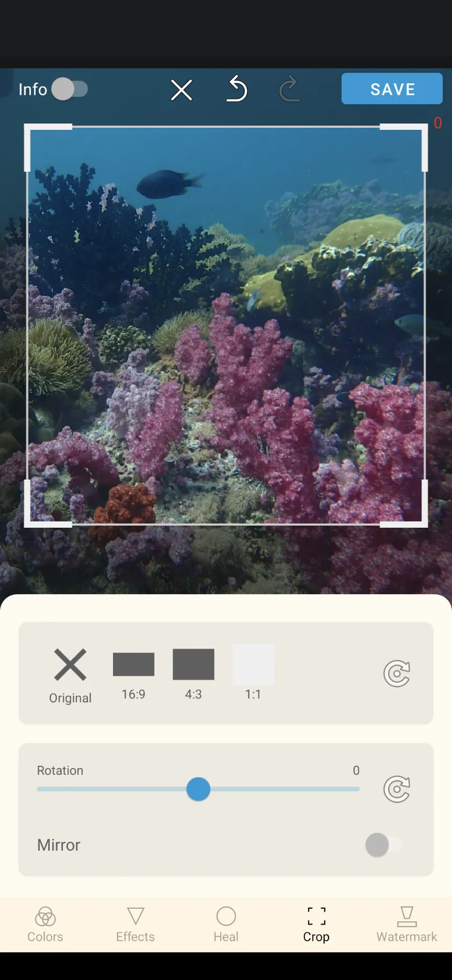Click the Info label
The width and height of the screenshot is (452, 980).
coord(33,90)
